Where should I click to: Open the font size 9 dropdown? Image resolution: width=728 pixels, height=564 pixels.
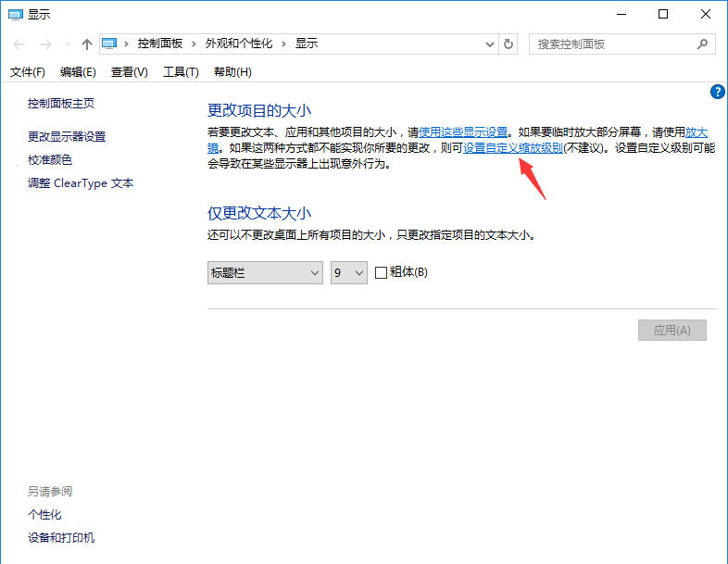pos(349,272)
